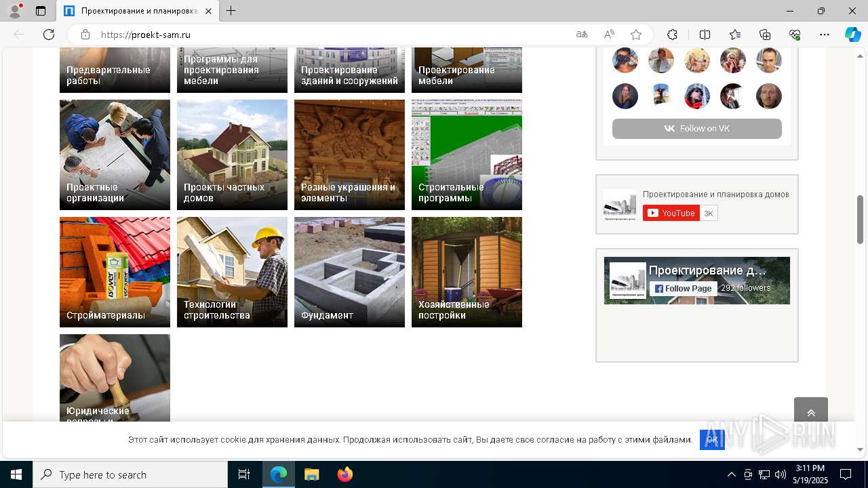Open Юридические вопросы category tile
The height and width of the screenshot is (488, 868).
115,378
